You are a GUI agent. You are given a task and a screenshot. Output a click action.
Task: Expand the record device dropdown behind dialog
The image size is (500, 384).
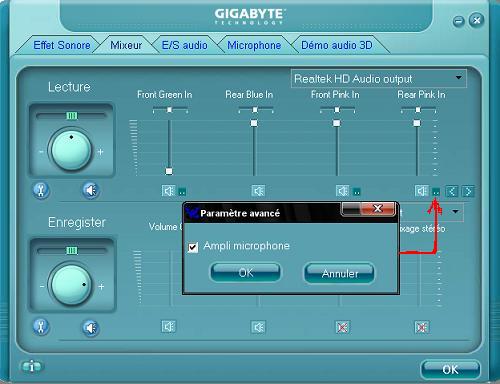tap(455, 212)
